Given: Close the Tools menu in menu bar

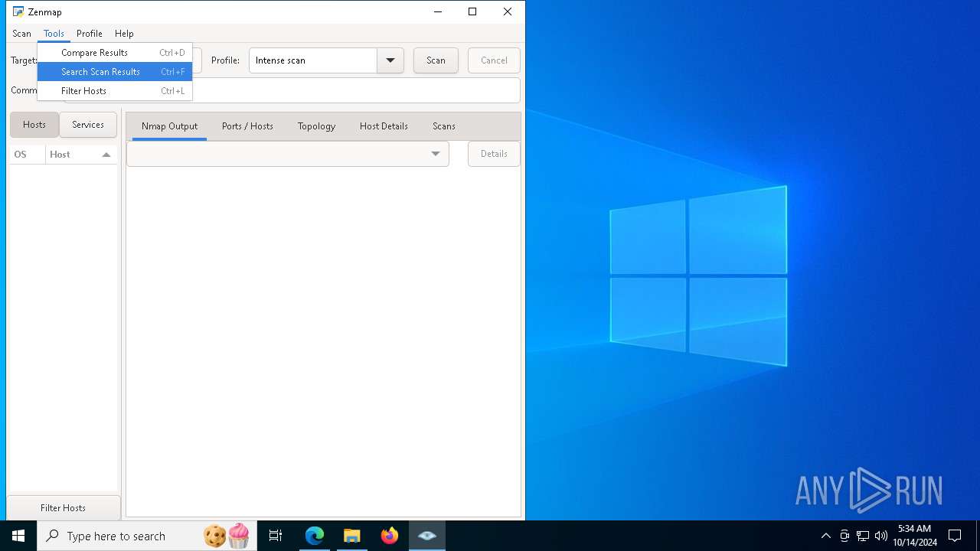Looking at the screenshot, I should tap(54, 34).
